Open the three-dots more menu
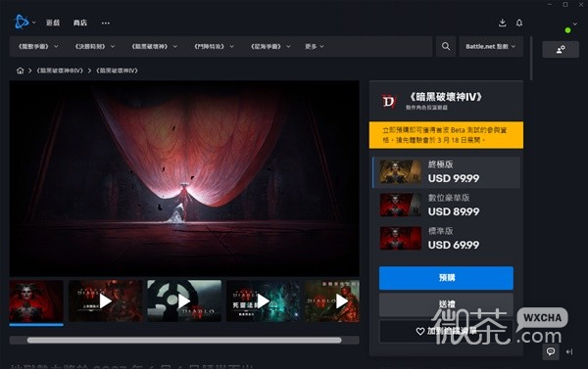 click(106, 23)
